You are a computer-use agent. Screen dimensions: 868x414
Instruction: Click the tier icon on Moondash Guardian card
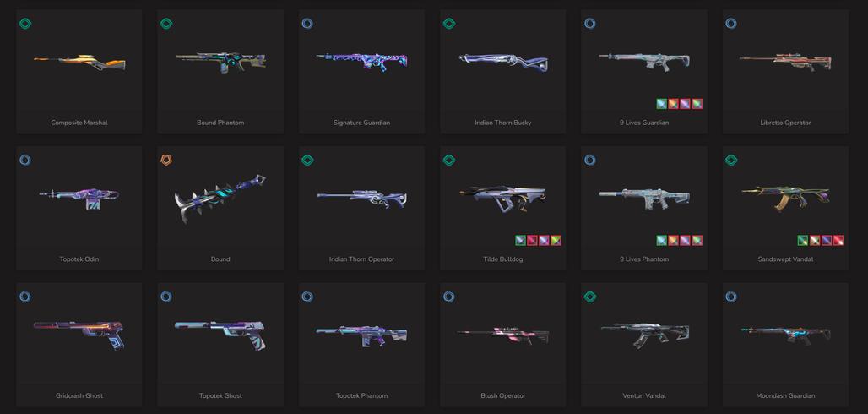[731, 297]
